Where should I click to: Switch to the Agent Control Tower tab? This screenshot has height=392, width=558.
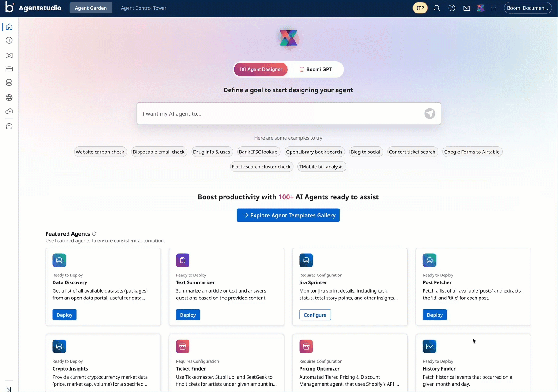pos(143,8)
